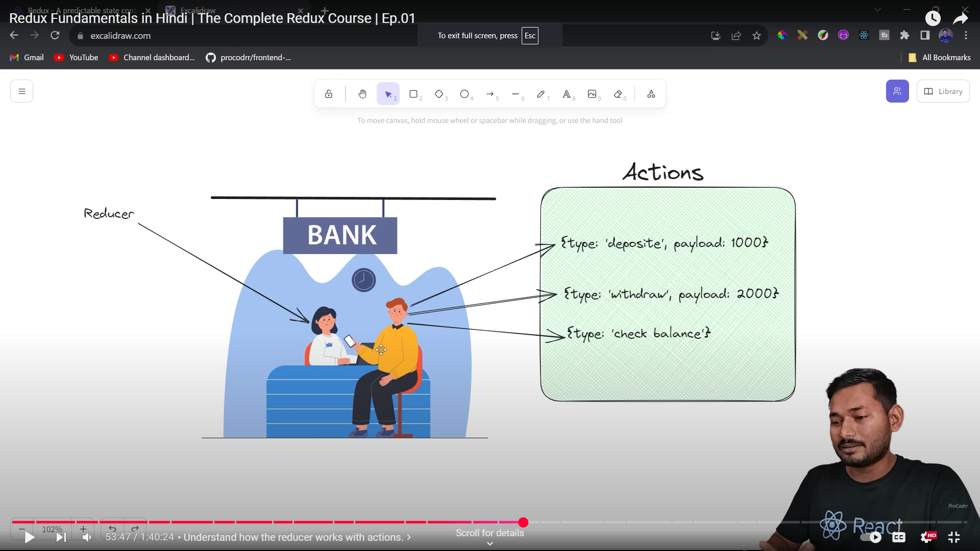Image resolution: width=980 pixels, height=551 pixels.
Task: Select the Ellipse tool
Action: tap(464, 94)
